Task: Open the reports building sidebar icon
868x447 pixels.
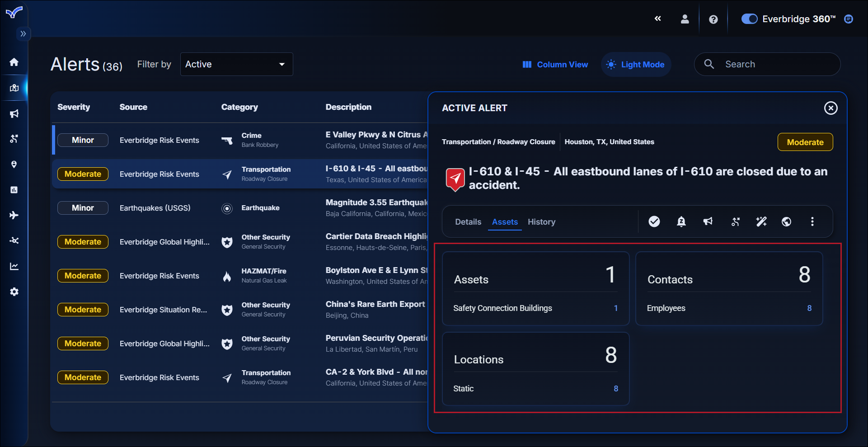Action: click(14, 190)
